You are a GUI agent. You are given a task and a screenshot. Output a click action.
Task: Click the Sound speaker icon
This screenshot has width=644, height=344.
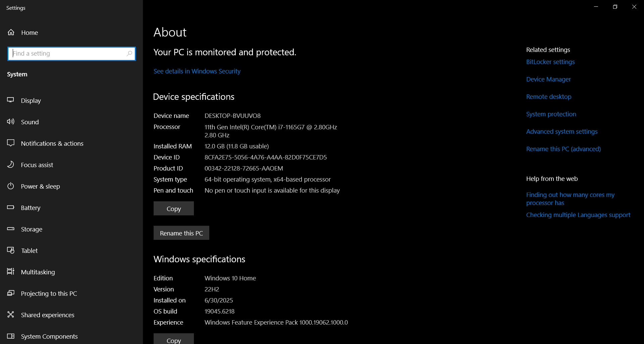[11, 122]
